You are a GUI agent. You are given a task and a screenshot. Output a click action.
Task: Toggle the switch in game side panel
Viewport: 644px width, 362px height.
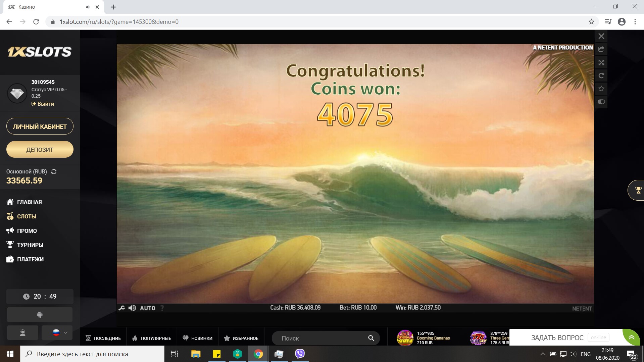[x=601, y=102]
